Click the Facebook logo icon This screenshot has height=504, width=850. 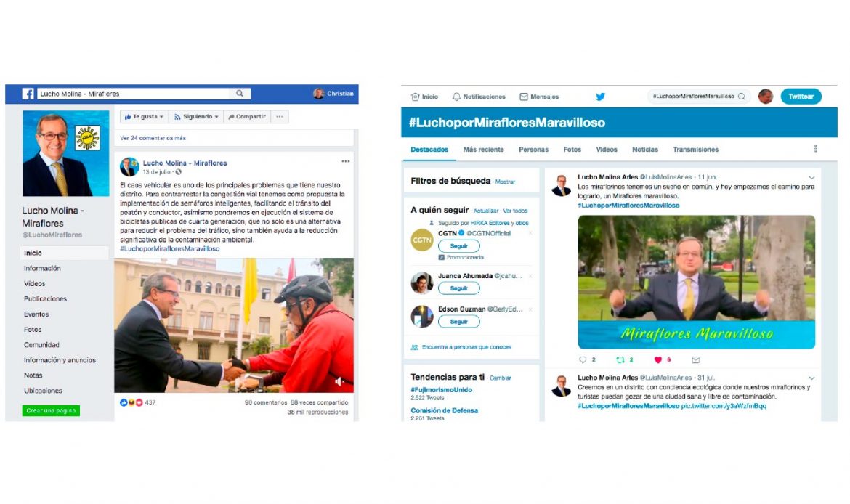pyautogui.click(x=28, y=94)
